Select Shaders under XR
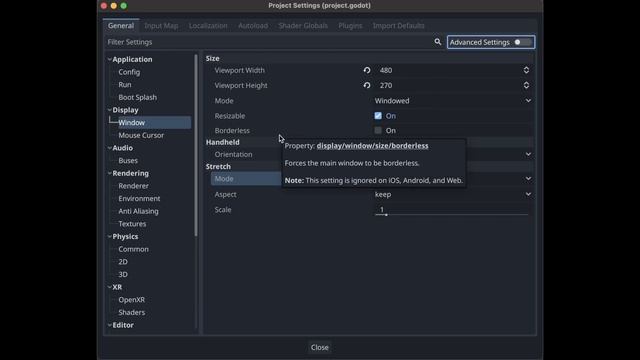The height and width of the screenshot is (360, 640). 131,313
